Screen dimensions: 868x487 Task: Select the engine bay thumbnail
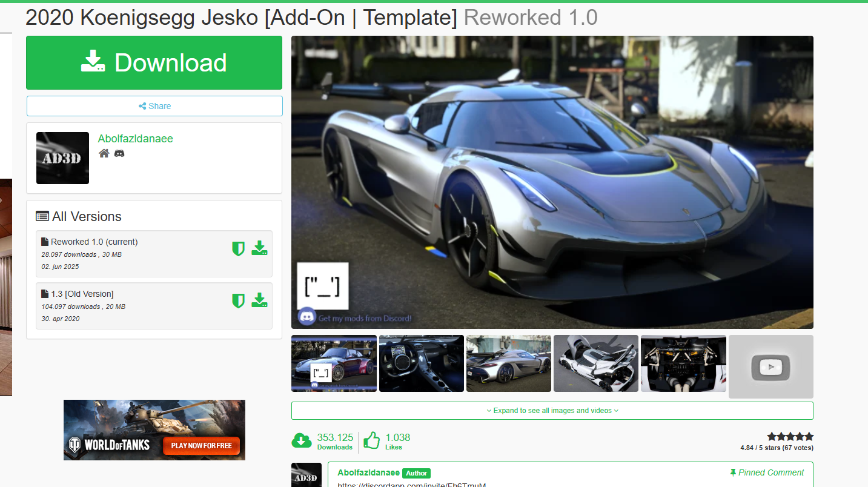coord(683,363)
